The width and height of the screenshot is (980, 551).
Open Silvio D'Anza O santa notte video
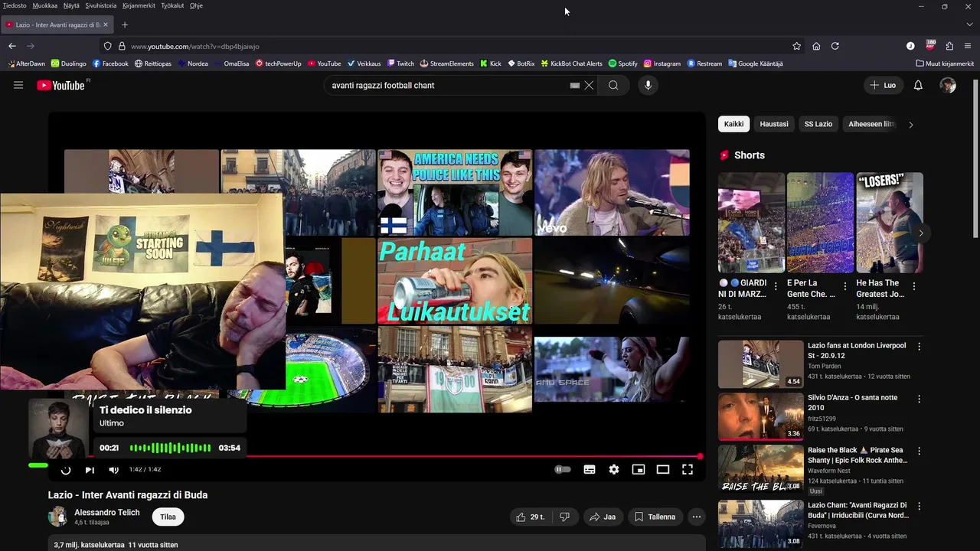853,403
